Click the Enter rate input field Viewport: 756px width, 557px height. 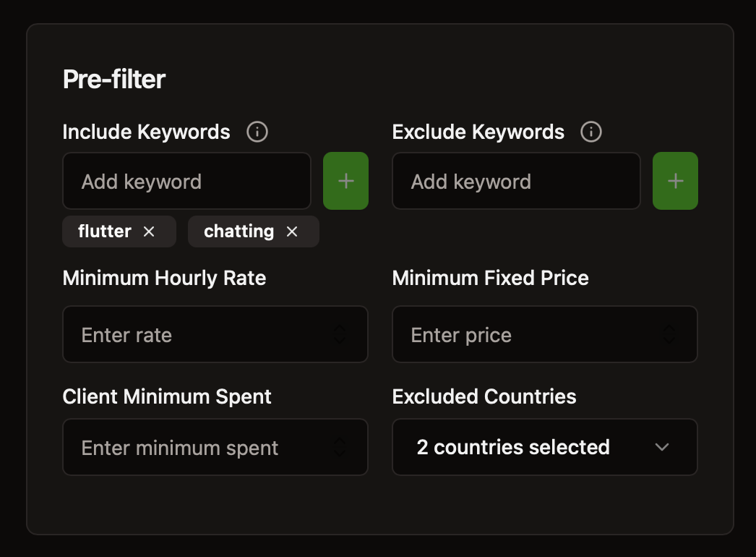(195, 334)
